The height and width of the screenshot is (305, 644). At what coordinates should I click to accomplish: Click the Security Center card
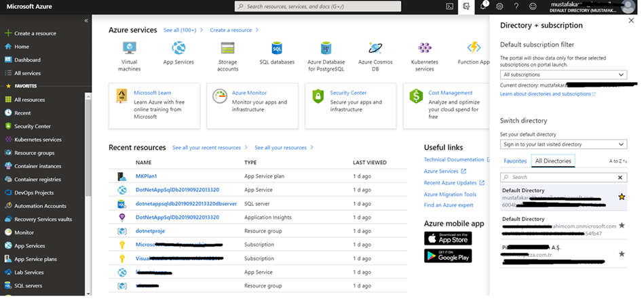point(350,106)
